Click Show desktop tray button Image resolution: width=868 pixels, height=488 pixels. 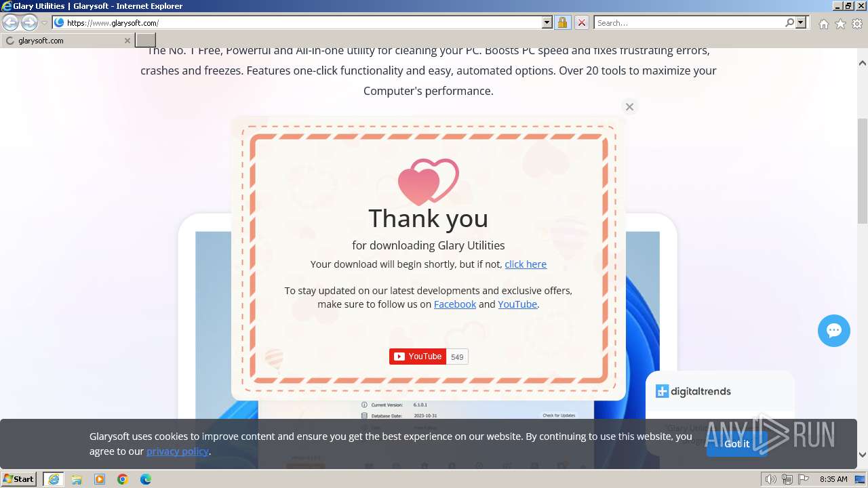[x=860, y=479]
